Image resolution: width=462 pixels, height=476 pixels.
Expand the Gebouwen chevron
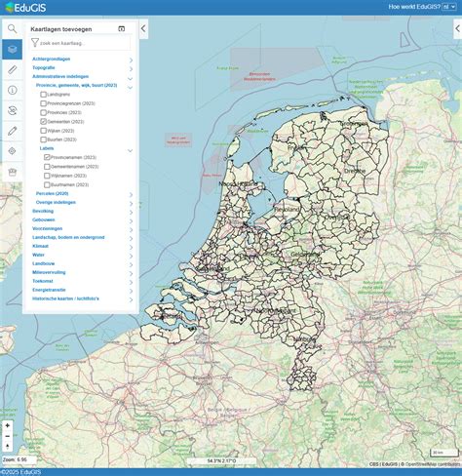click(x=131, y=221)
